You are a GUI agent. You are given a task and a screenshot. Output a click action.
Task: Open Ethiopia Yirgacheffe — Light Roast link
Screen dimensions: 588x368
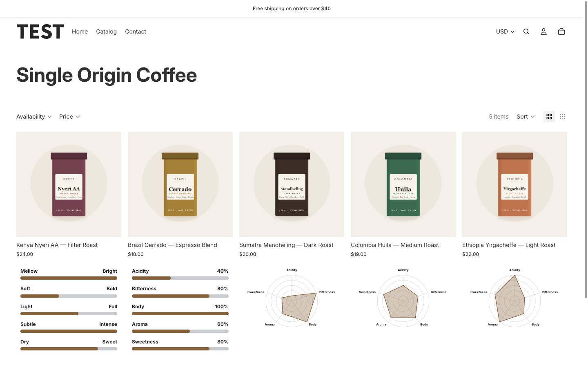(x=509, y=245)
